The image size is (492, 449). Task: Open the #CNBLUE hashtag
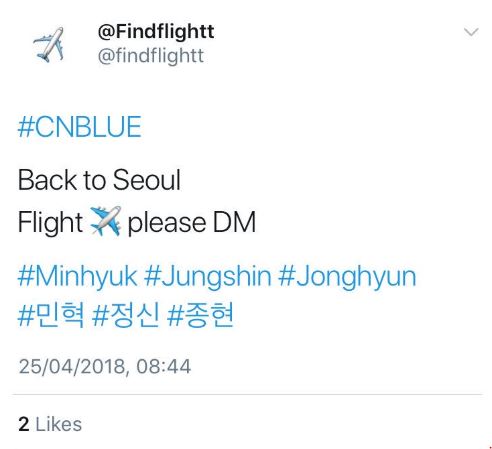click(80, 127)
